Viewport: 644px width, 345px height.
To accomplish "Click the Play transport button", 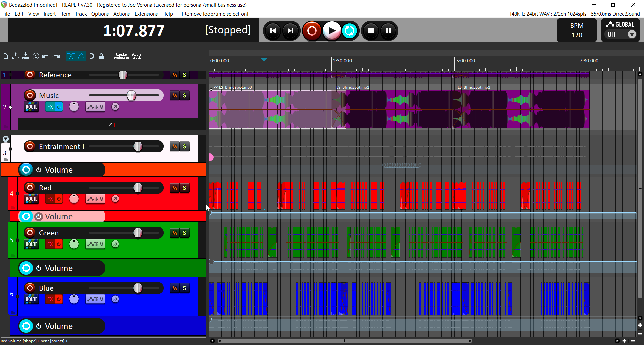I will (x=332, y=31).
